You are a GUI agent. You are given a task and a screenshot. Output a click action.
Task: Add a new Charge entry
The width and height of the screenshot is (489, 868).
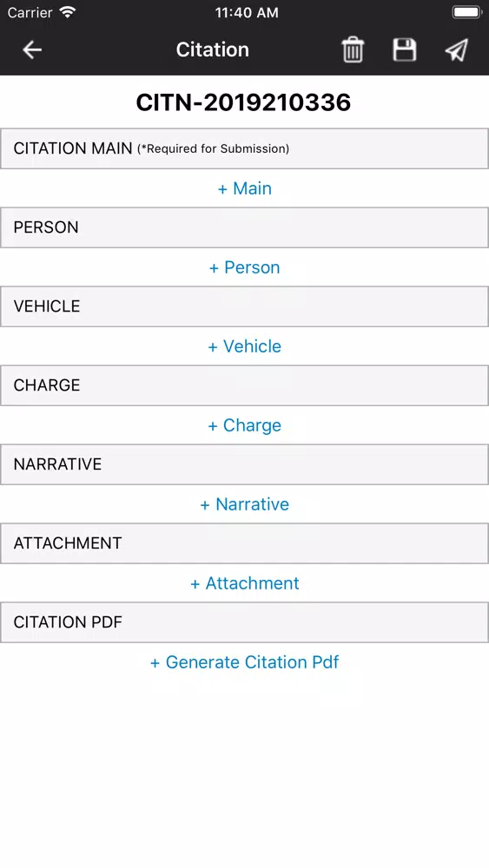(x=244, y=425)
